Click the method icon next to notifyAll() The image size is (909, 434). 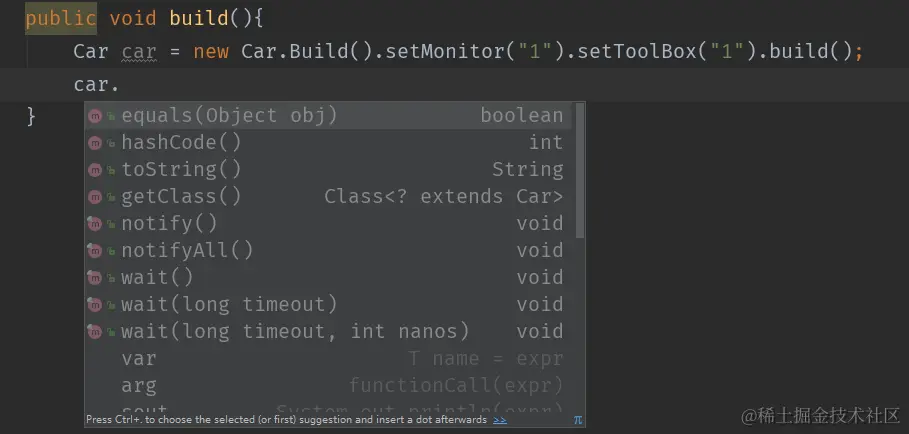point(95,251)
